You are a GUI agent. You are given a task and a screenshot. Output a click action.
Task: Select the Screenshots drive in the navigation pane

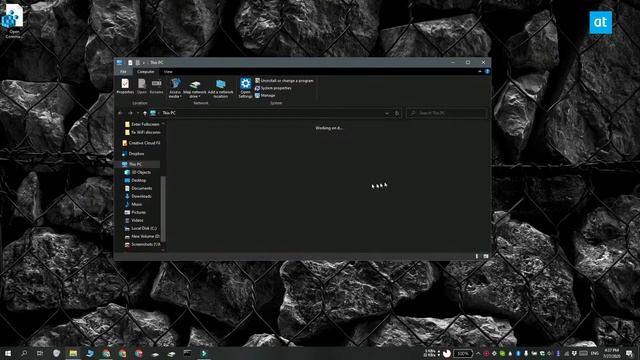pyautogui.click(x=142, y=244)
